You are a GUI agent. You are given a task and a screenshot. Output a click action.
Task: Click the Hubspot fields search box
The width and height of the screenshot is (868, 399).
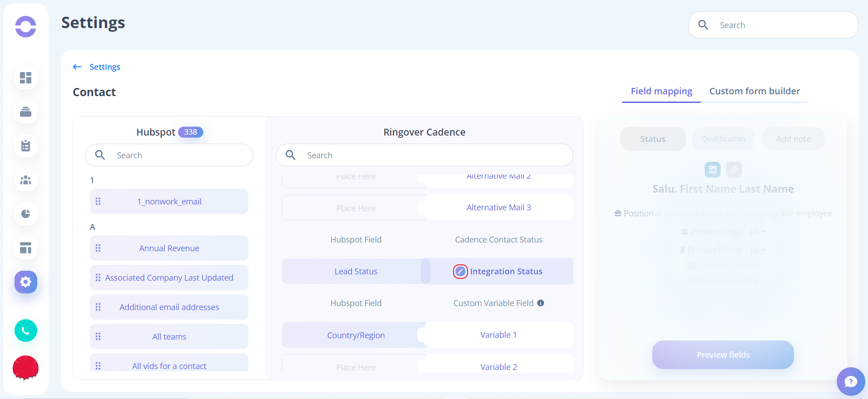169,155
